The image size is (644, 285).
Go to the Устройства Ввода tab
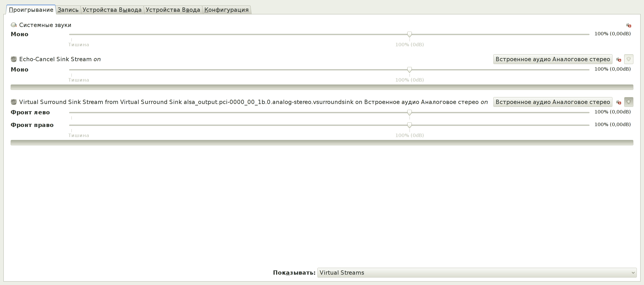point(173,10)
